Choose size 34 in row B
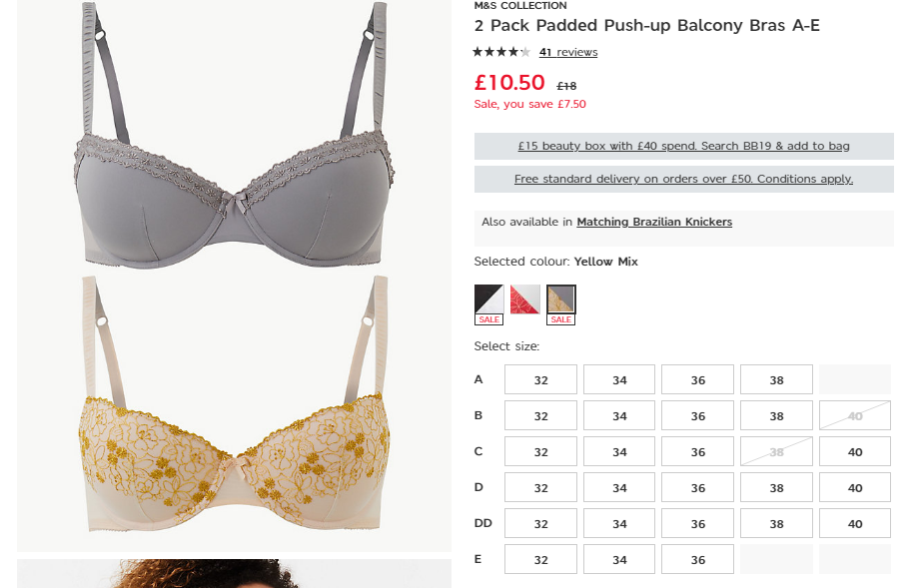Image resolution: width=921 pixels, height=588 pixels. click(x=619, y=415)
